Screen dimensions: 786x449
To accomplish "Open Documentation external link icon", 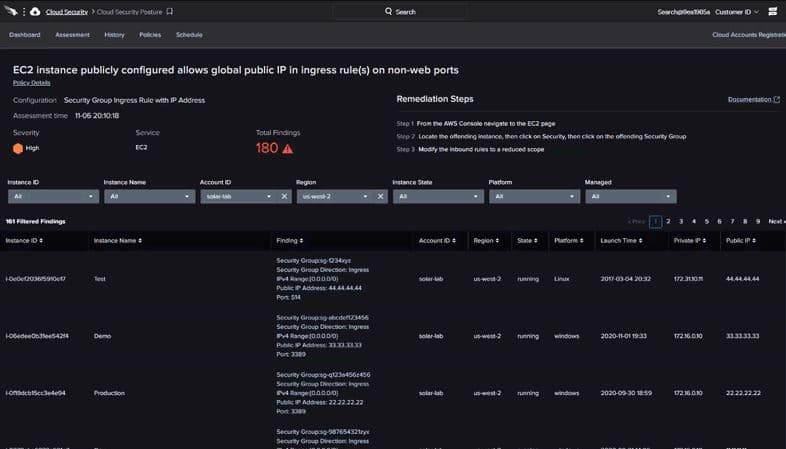I will [776, 100].
